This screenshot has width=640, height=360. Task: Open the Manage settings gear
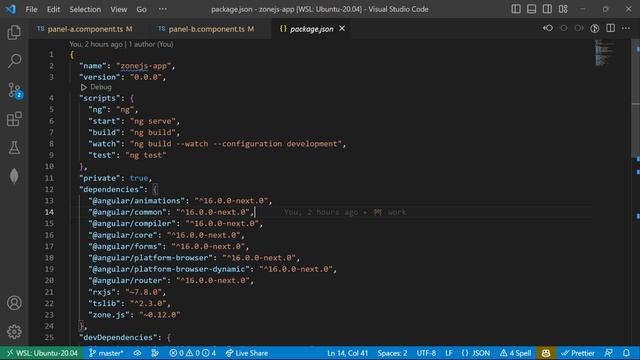(x=14, y=332)
